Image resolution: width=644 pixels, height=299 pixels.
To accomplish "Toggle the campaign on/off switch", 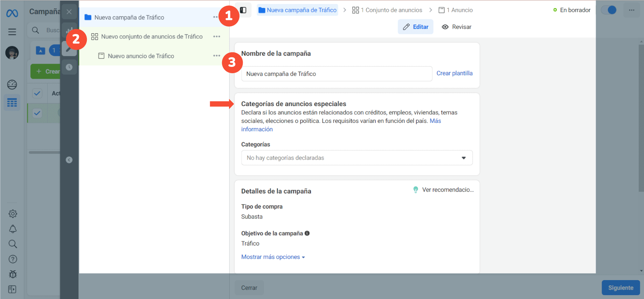I will point(609,10).
